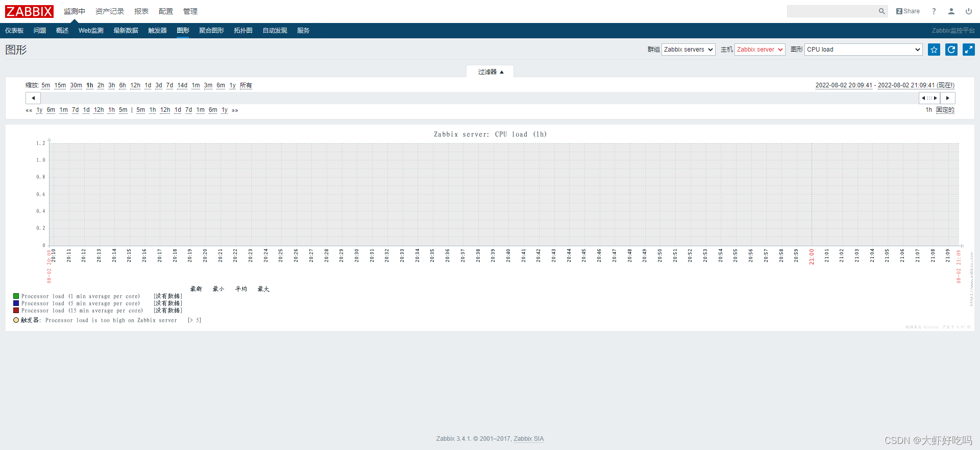Click the right arrow on time scrollbar
Image resolution: width=980 pixels, height=450 pixels.
(948, 98)
